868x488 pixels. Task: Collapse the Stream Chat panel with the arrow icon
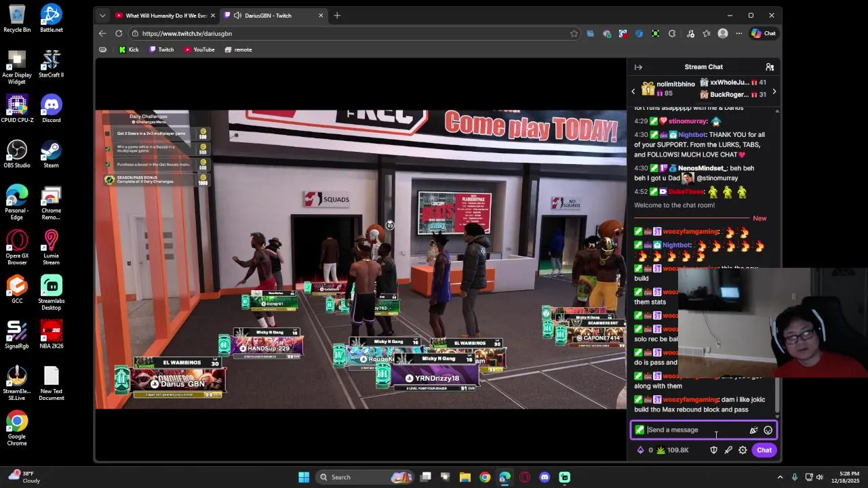(638, 67)
